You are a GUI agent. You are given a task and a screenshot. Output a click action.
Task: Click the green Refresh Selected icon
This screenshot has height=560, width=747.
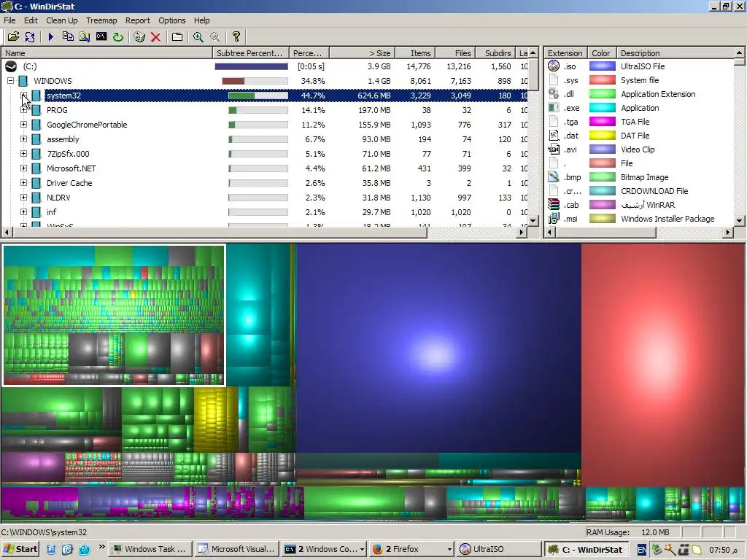117,36
